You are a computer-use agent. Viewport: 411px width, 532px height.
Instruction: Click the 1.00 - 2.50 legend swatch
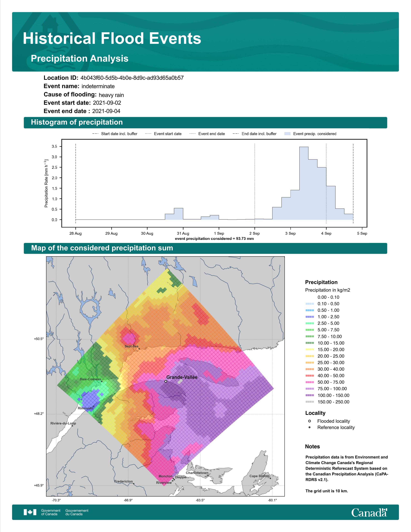[309, 317]
